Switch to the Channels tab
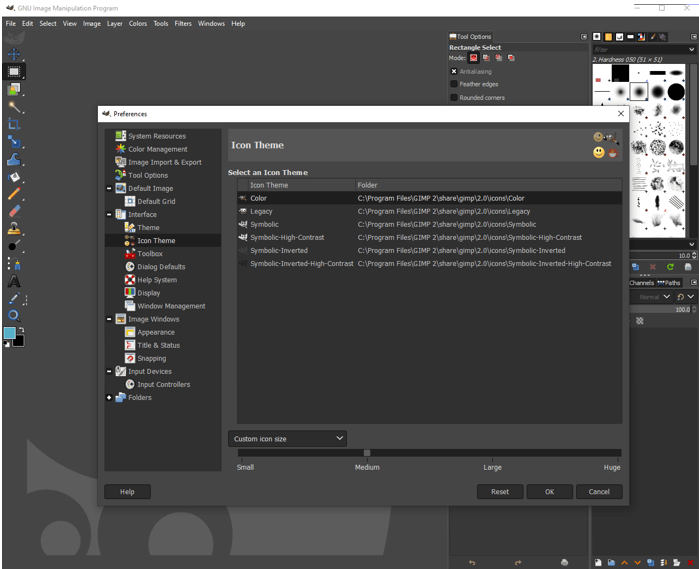This screenshot has height=569, width=699. [x=641, y=283]
